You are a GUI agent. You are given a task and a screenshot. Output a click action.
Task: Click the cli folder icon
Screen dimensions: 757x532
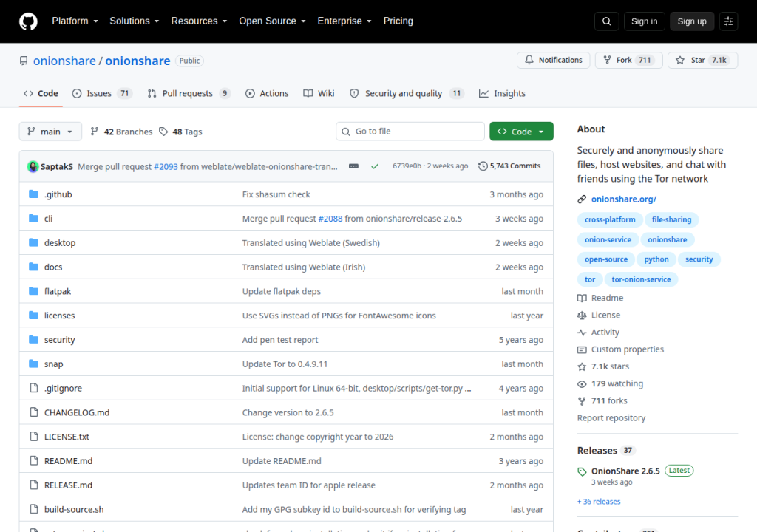click(33, 218)
